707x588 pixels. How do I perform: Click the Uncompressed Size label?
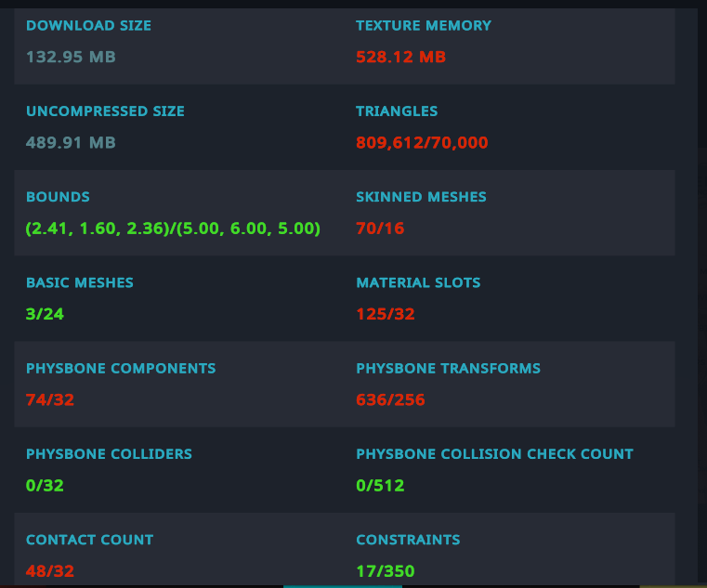105,111
